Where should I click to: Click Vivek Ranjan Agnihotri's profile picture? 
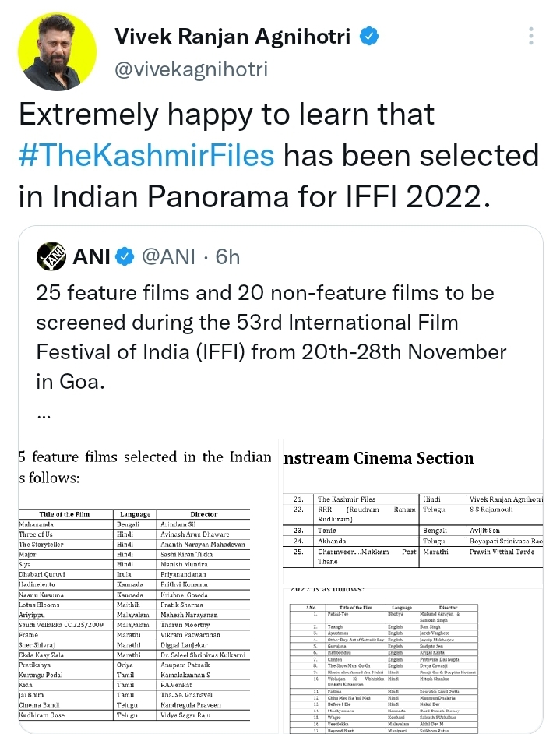pyautogui.click(x=57, y=52)
